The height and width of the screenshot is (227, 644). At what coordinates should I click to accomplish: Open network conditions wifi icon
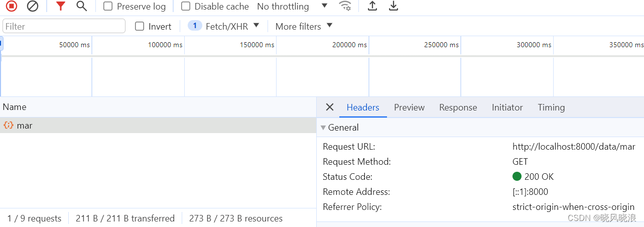[345, 6]
